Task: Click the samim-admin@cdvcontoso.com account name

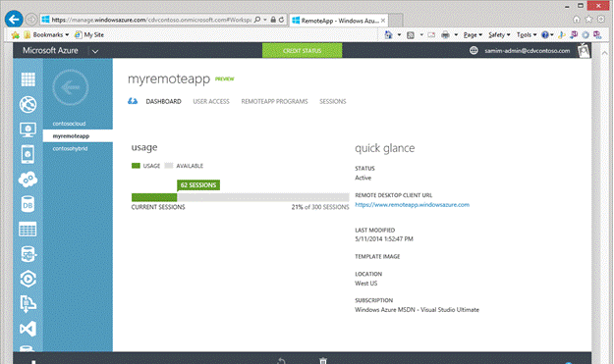Action: 528,50
